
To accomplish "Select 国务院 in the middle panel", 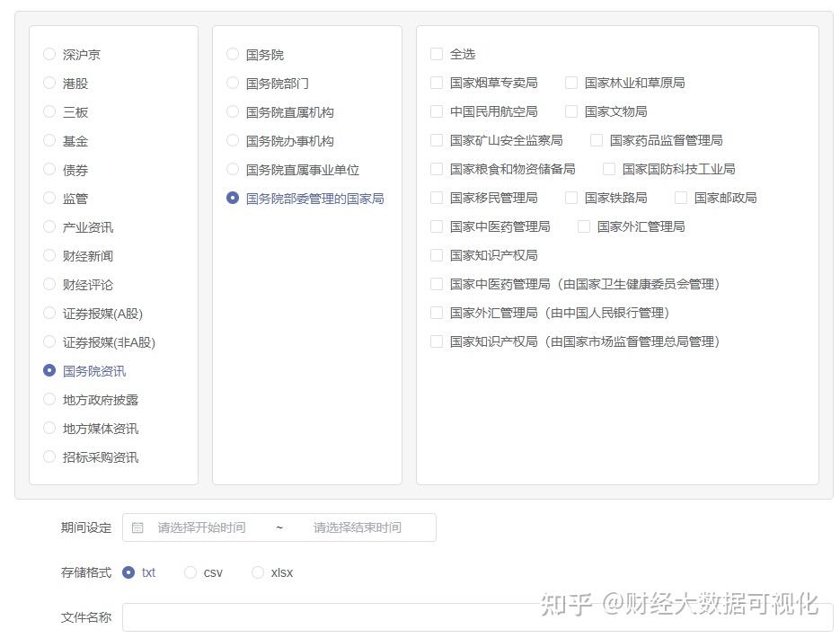I will click(233, 55).
